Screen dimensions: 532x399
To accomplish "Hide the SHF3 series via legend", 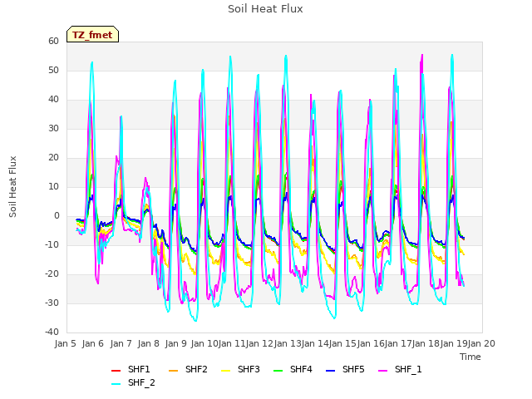I will tap(249, 369).
